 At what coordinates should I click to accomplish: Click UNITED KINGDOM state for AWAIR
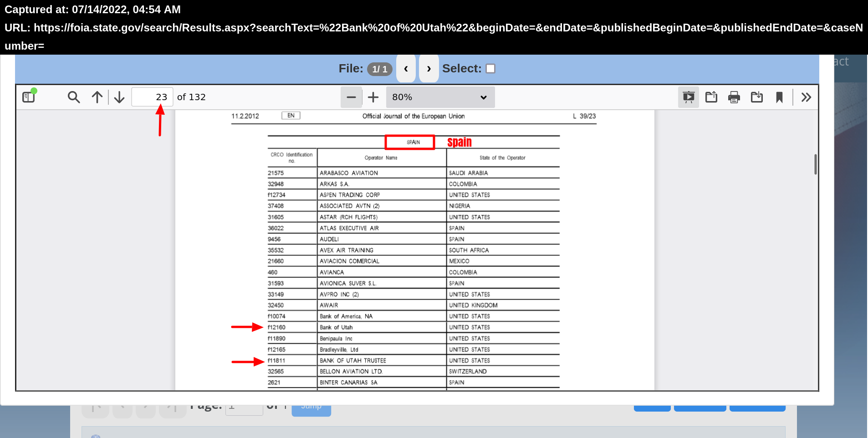click(x=473, y=306)
